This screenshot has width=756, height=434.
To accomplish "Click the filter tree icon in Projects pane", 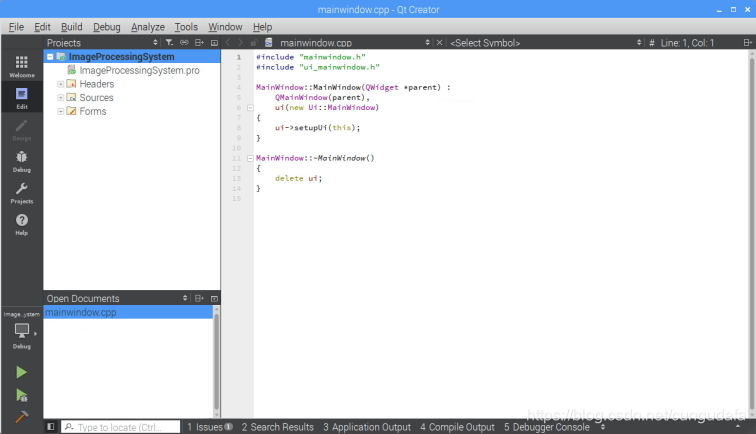I will (x=169, y=42).
